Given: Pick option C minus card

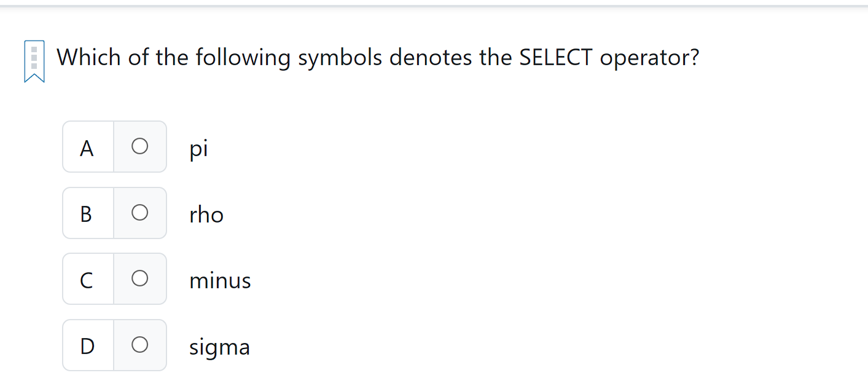Looking at the screenshot, I should coord(114,278).
